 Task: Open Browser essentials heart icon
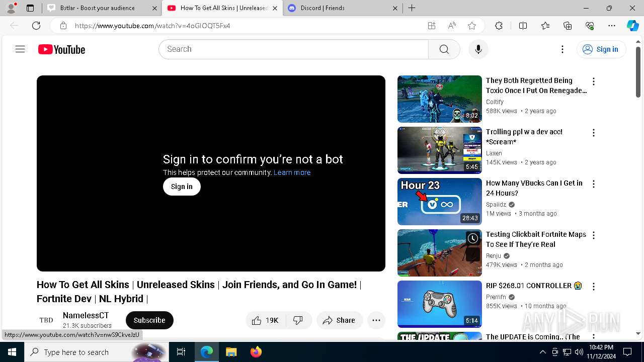pos(590,26)
